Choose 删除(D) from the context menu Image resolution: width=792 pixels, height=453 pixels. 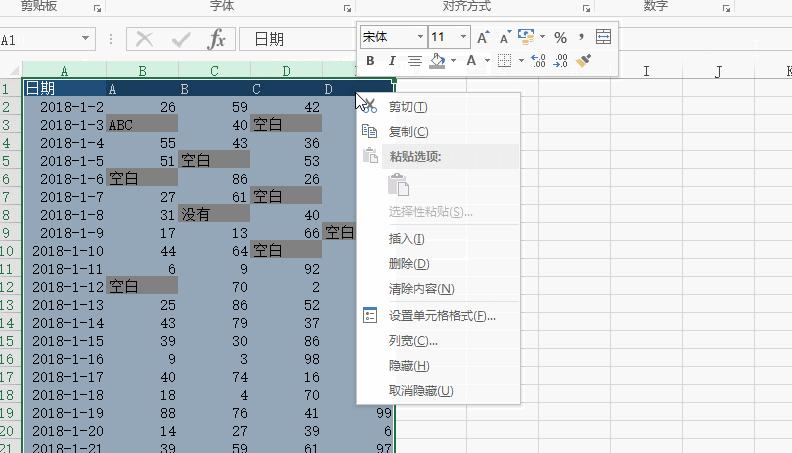438,264
